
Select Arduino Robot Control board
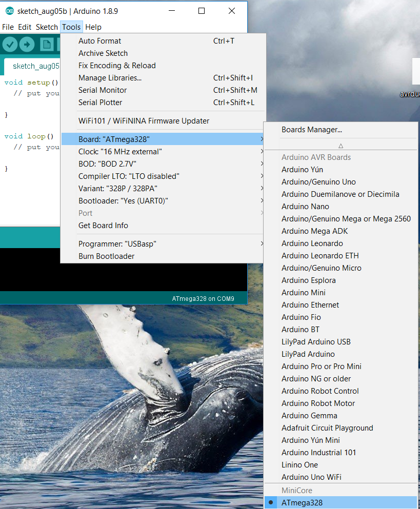click(x=341, y=391)
